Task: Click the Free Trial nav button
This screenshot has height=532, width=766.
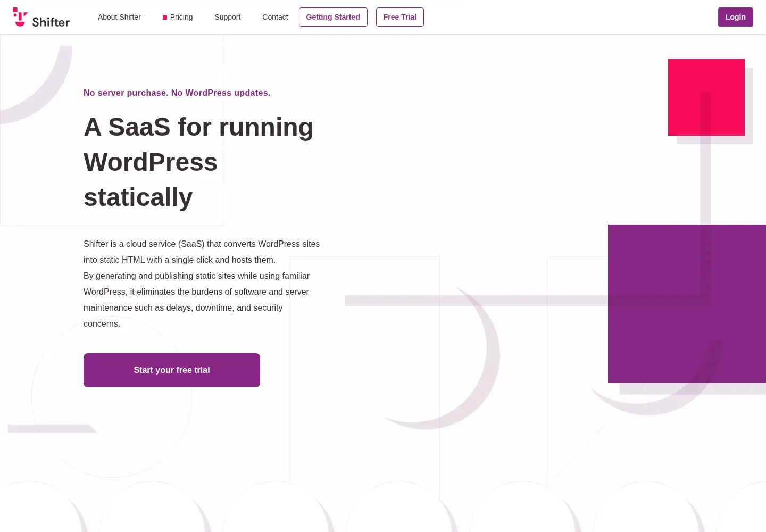Action: 400,17
